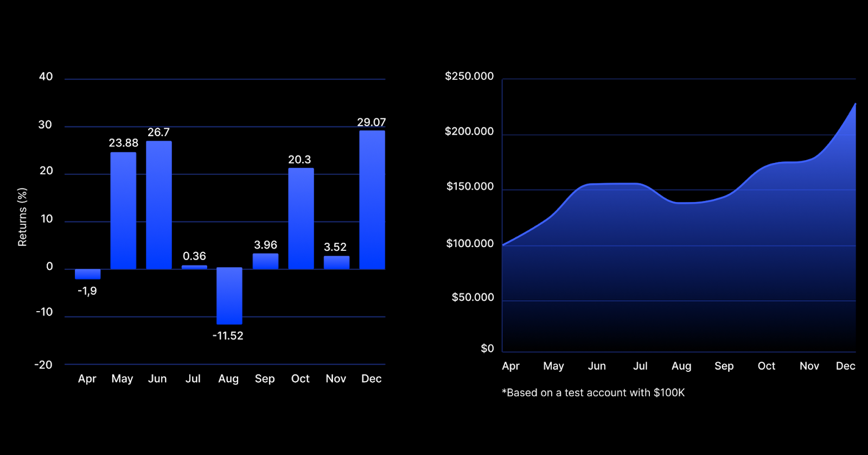Screen dimensions: 868x455
Task: Click Sep label under the bar chart
Action: [x=265, y=378]
